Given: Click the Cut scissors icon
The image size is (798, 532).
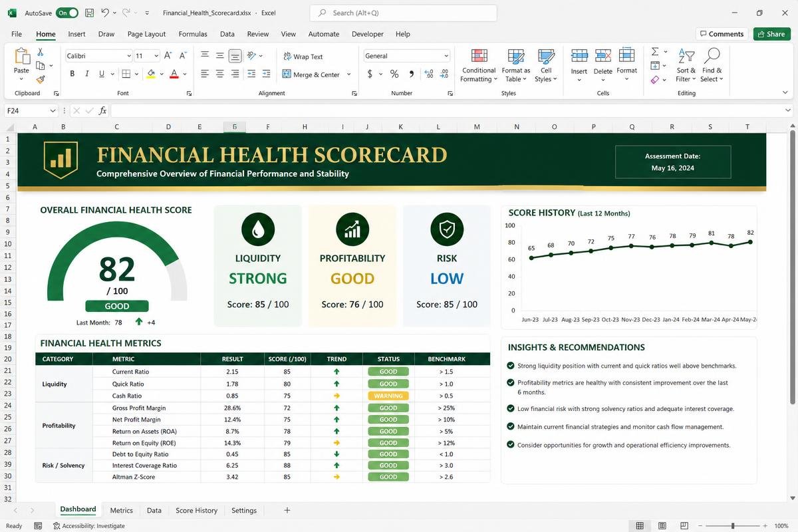Looking at the screenshot, I should tap(41, 52).
